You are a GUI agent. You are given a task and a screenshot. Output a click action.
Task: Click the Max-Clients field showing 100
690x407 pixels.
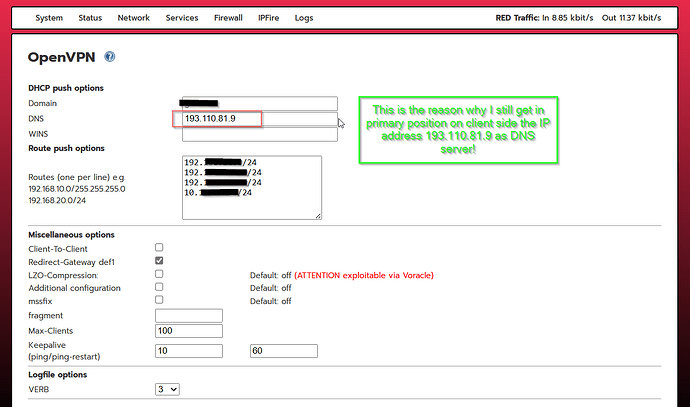pyautogui.click(x=189, y=331)
